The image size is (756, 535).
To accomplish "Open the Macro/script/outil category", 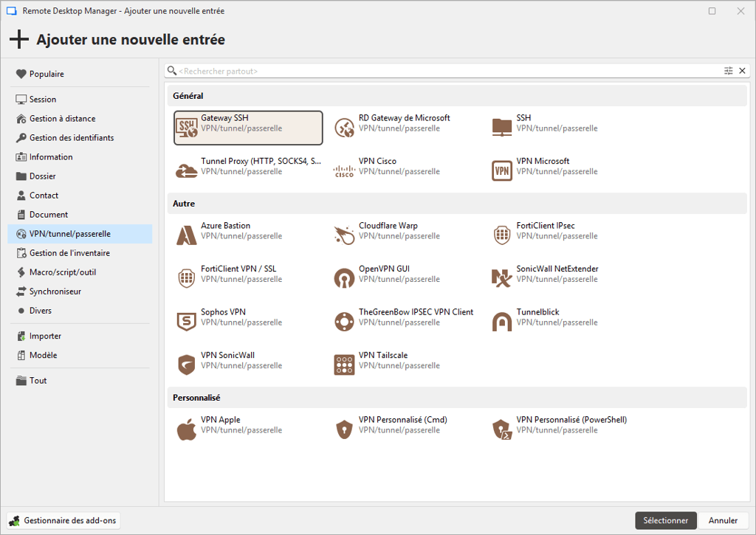I will (x=62, y=272).
